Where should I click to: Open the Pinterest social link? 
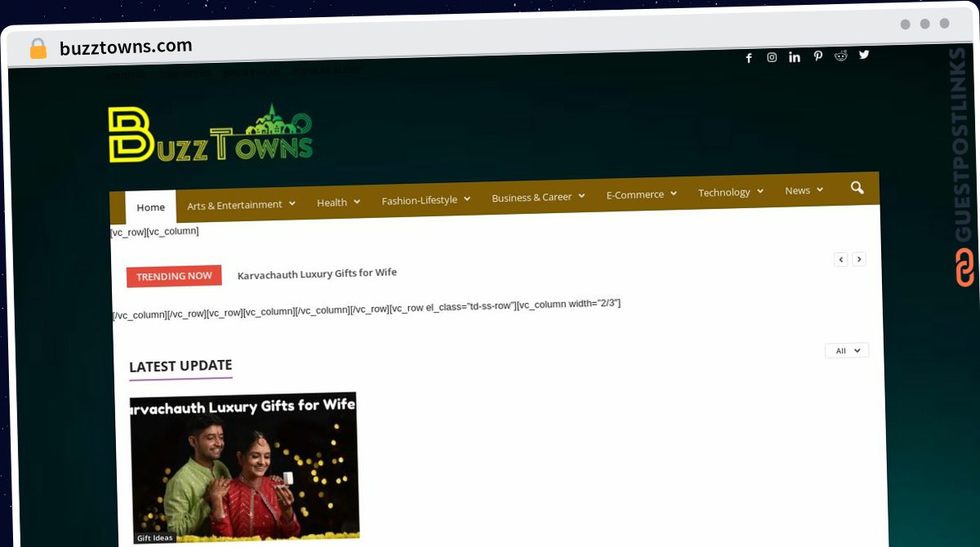pos(817,56)
